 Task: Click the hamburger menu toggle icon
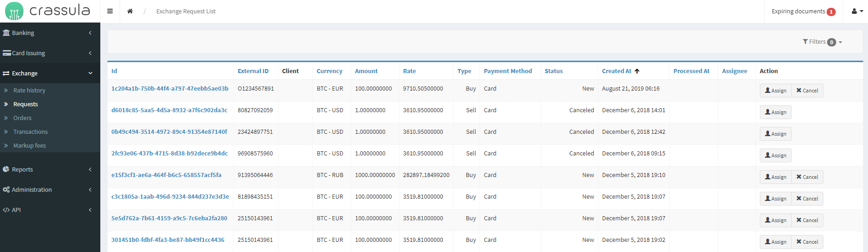pyautogui.click(x=110, y=11)
